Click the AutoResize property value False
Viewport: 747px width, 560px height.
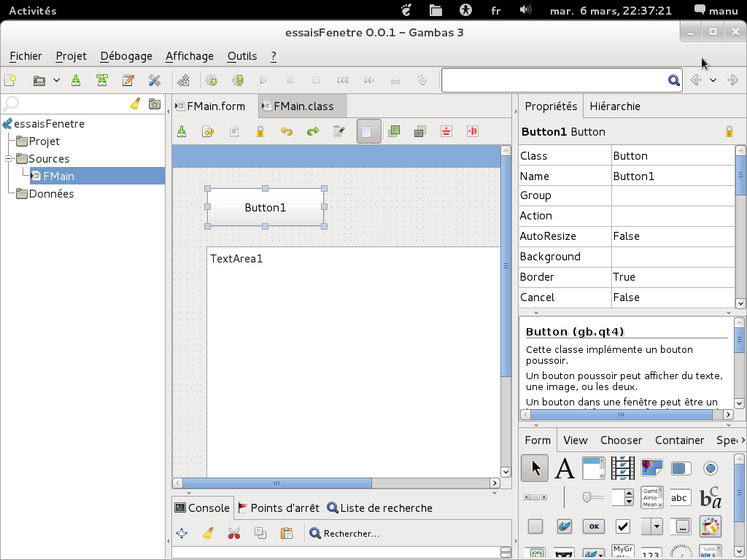(673, 236)
